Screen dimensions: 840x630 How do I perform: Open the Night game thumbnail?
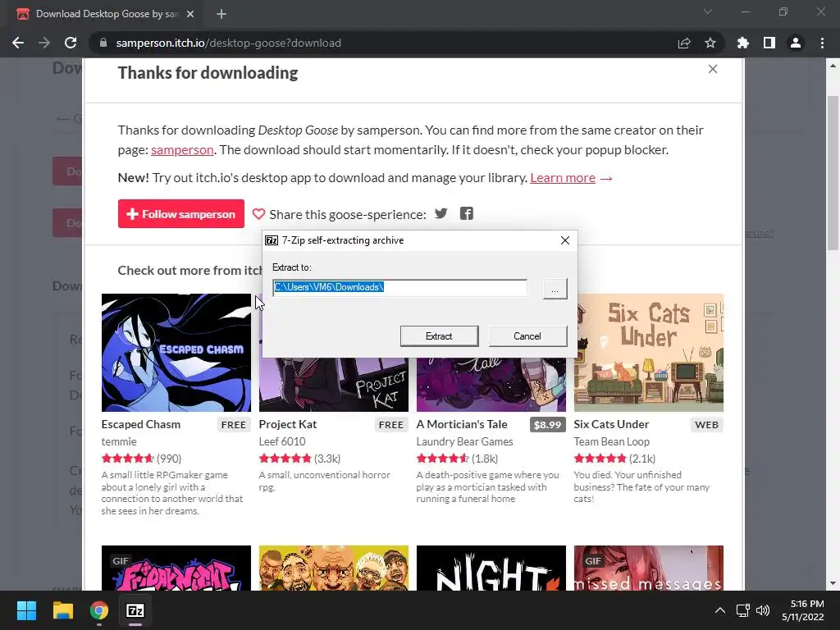[491, 568]
